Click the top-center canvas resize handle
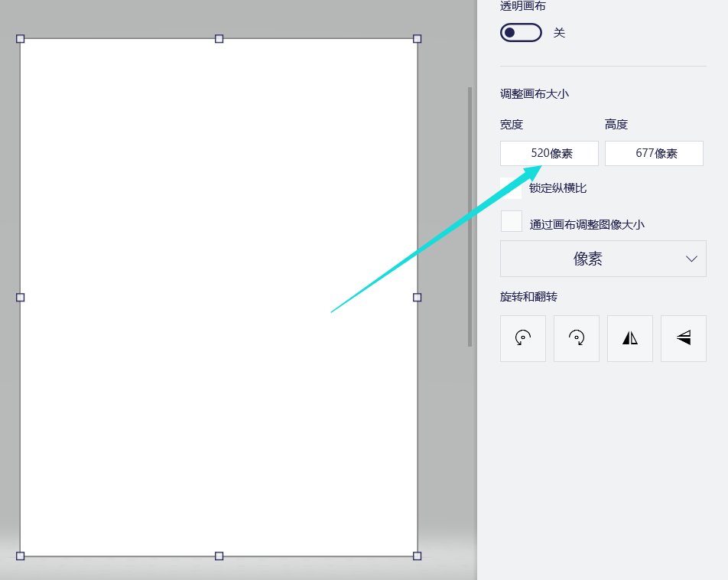This screenshot has width=728, height=580. tap(219, 38)
